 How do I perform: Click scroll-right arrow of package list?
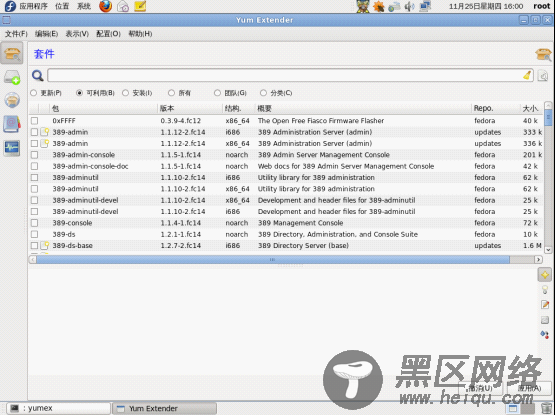pyautogui.click(x=538, y=260)
